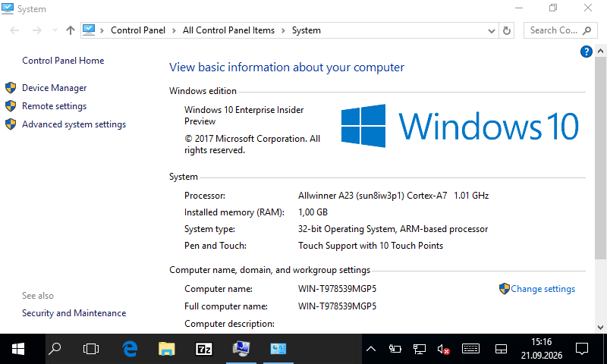
Task: Click the Windows 10 logo image
Action: (x=460, y=126)
